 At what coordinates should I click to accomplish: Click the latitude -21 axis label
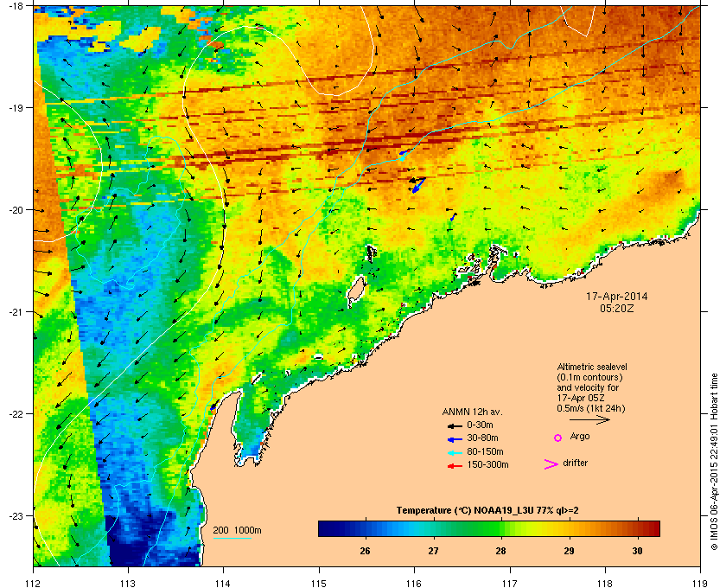pos(17,312)
